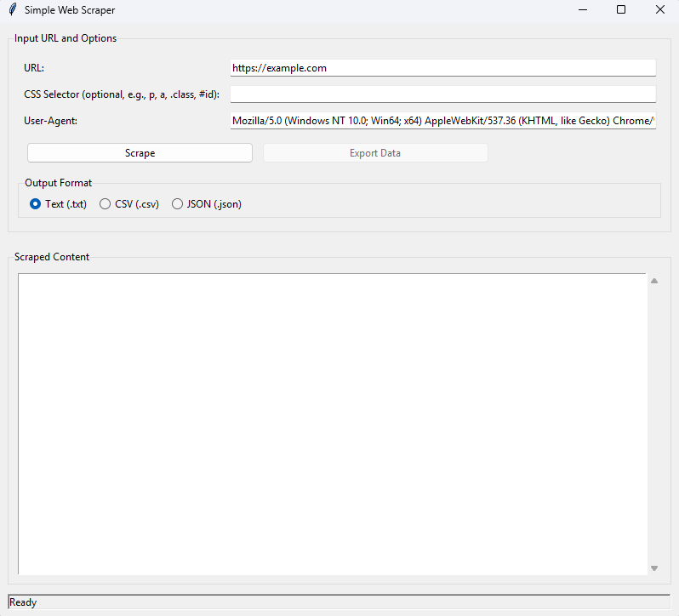Click the feather app icon in title bar
Screen dimensions: 679x616
click(x=11, y=10)
